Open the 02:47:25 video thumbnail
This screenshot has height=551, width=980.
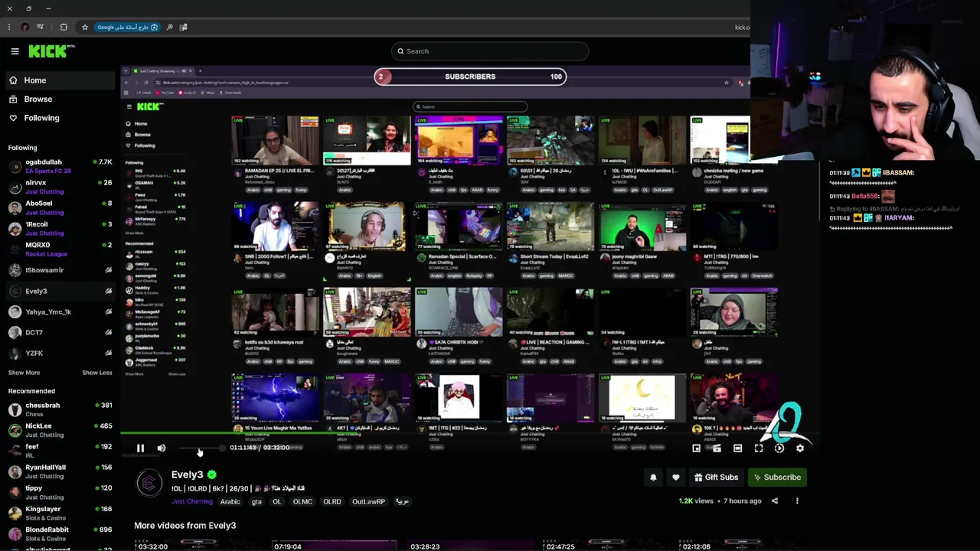pos(607,546)
